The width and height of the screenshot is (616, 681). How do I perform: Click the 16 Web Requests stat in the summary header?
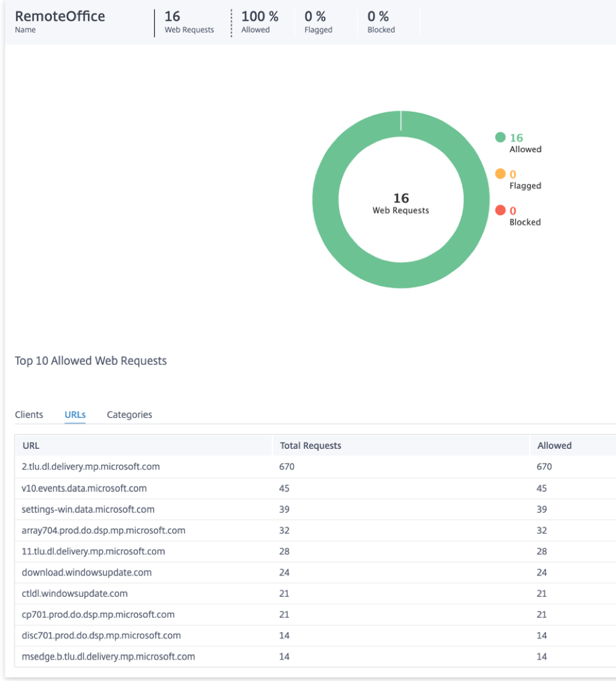click(x=189, y=21)
